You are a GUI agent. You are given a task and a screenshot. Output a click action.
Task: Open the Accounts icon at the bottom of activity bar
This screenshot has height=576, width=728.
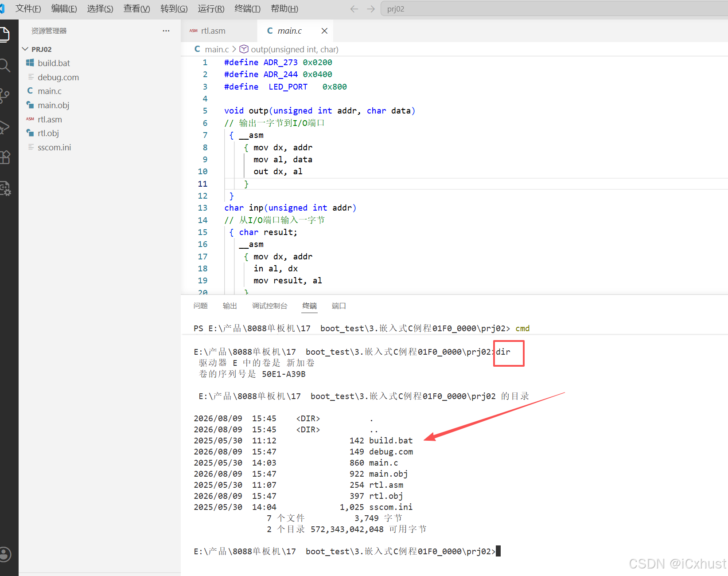(x=4, y=554)
